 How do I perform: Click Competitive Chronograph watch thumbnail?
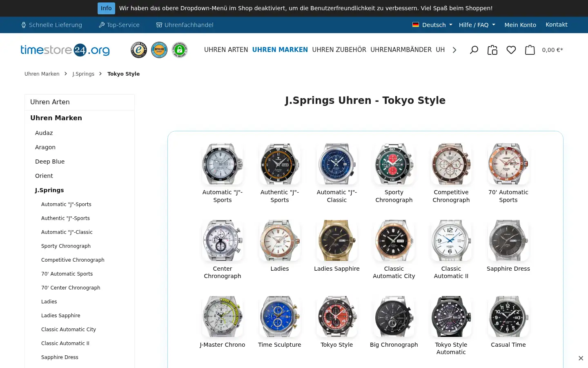pyautogui.click(x=451, y=164)
